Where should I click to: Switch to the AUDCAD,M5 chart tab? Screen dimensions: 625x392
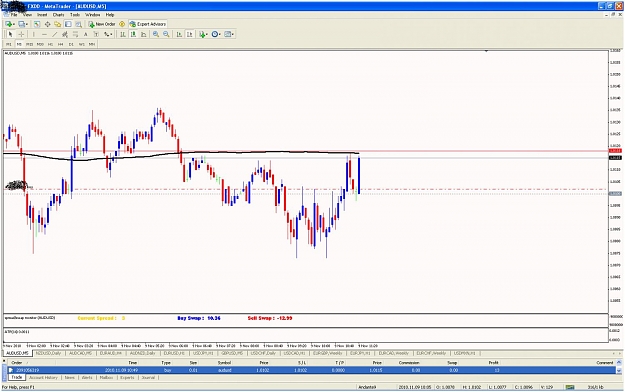point(81,353)
